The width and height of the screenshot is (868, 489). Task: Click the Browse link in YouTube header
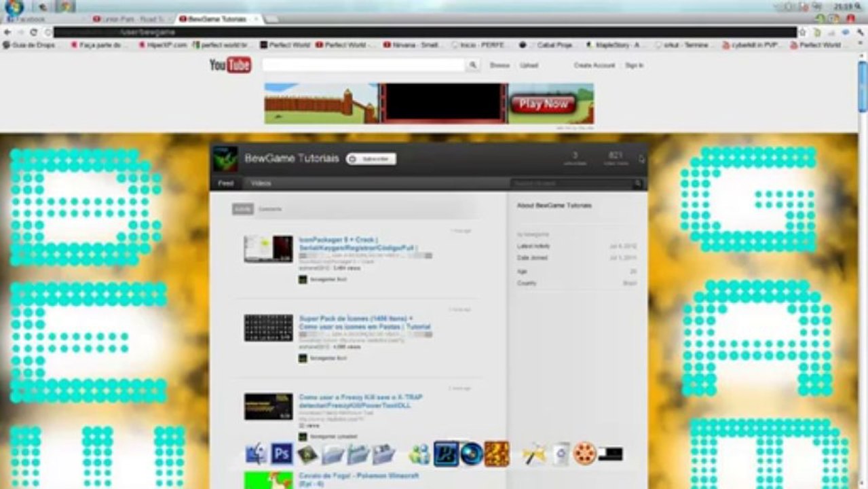[x=499, y=65]
